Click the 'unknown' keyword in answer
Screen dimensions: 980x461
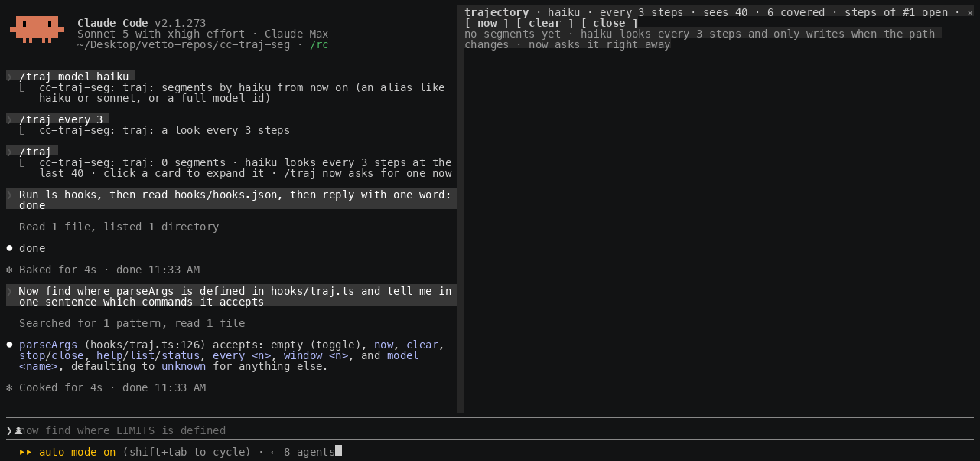click(184, 366)
